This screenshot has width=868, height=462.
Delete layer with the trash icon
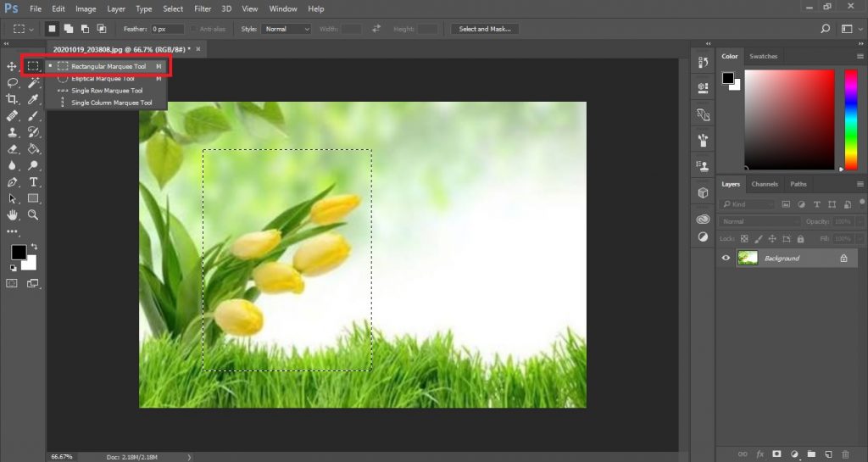pyautogui.click(x=845, y=454)
